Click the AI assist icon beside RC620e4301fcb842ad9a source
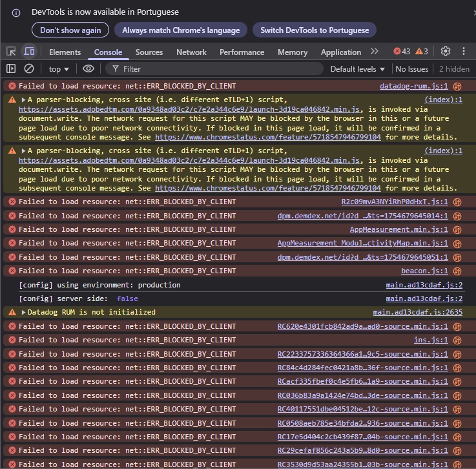 point(457,327)
